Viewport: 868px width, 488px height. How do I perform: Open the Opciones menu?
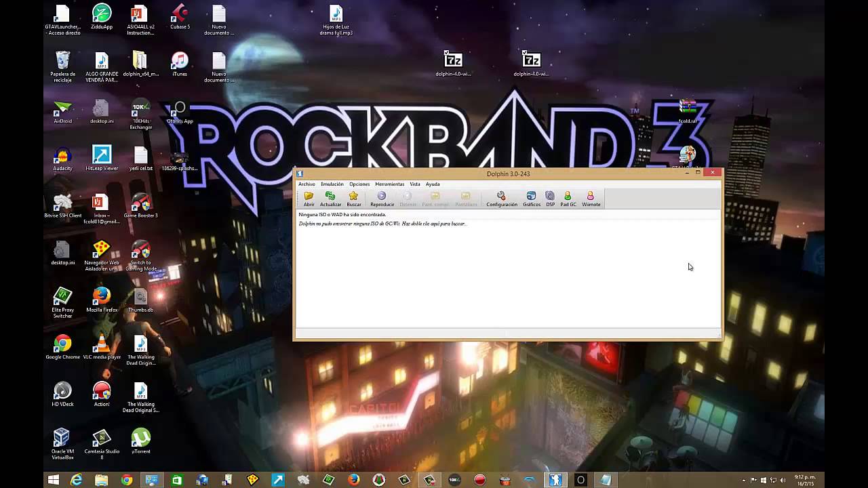point(359,184)
